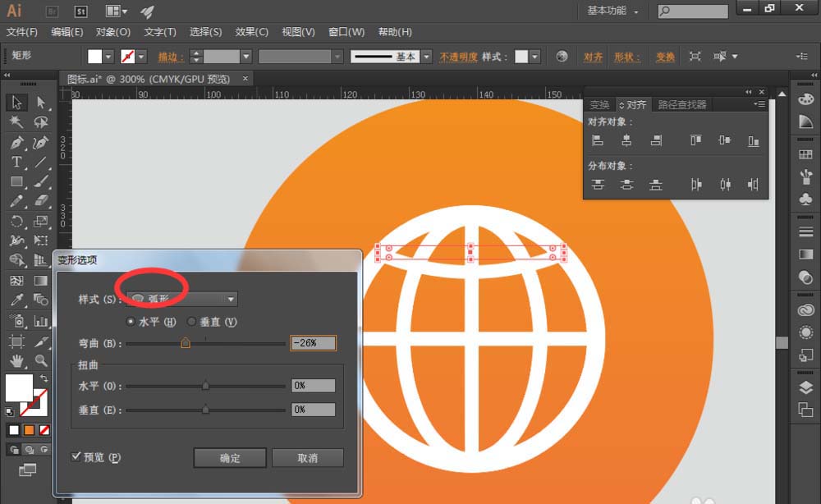Image resolution: width=821 pixels, height=504 pixels.
Task: Open brush definition 基本 dropdown
Action: pyautogui.click(x=427, y=57)
